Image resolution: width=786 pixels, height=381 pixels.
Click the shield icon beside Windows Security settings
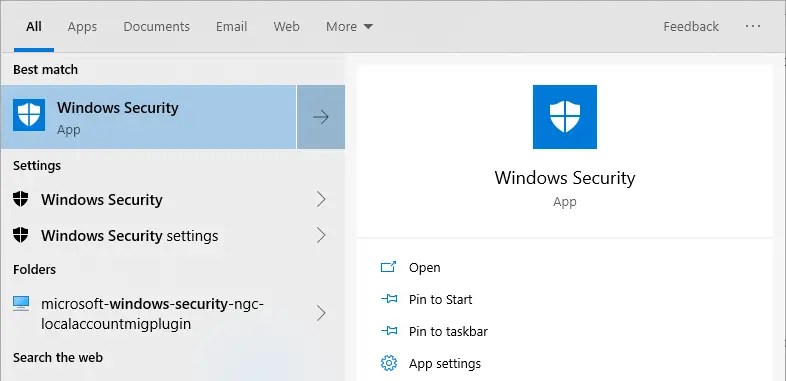[21, 235]
